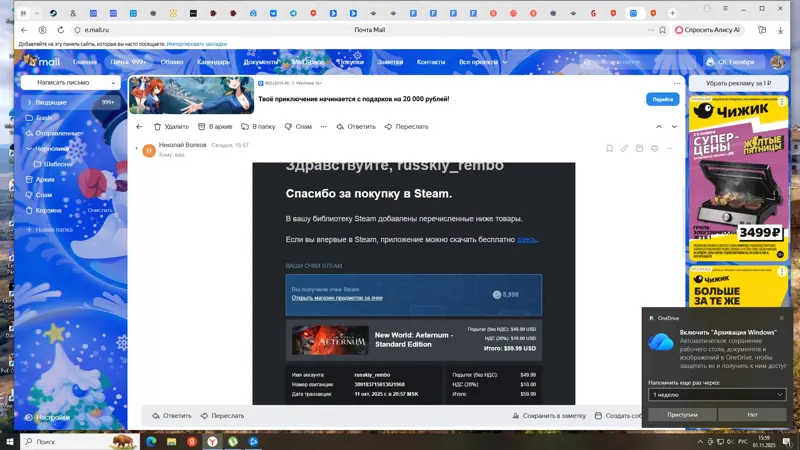Click Ответить at the bottom of email
This screenshot has height=450, width=800.
(172, 416)
